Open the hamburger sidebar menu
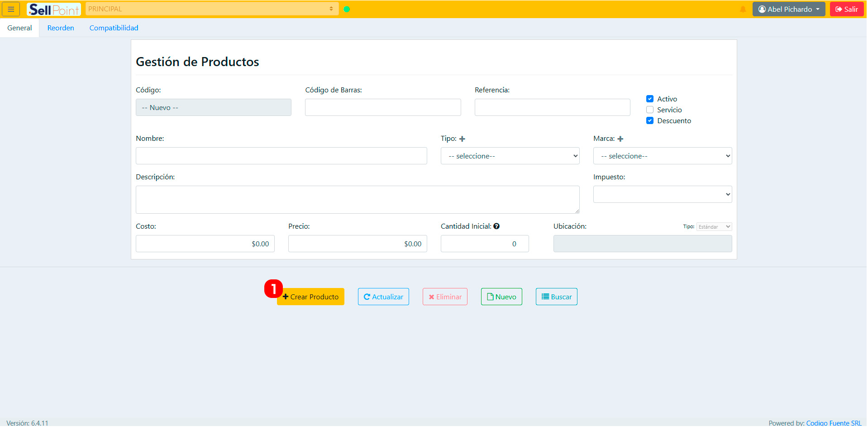868x427 pixels. click(11, 9)
